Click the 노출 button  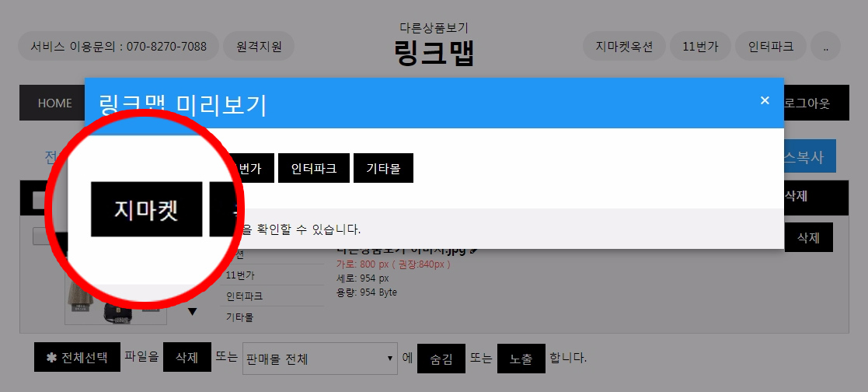(521, 359)
